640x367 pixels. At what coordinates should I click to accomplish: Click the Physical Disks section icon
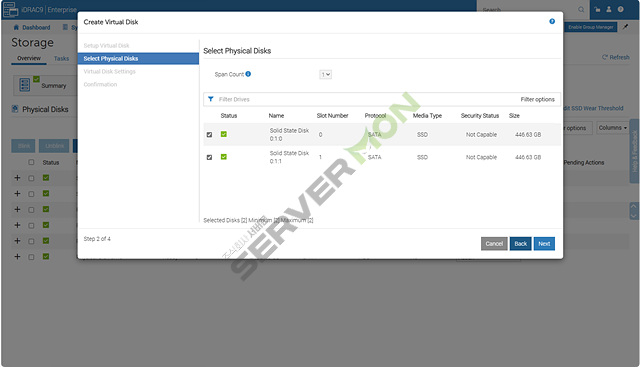(15, 109)
